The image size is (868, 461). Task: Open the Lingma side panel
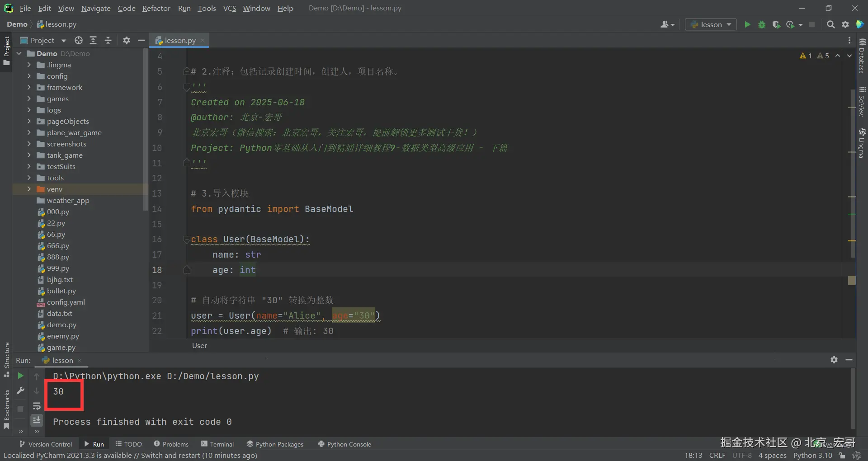[x=862, y=143]
